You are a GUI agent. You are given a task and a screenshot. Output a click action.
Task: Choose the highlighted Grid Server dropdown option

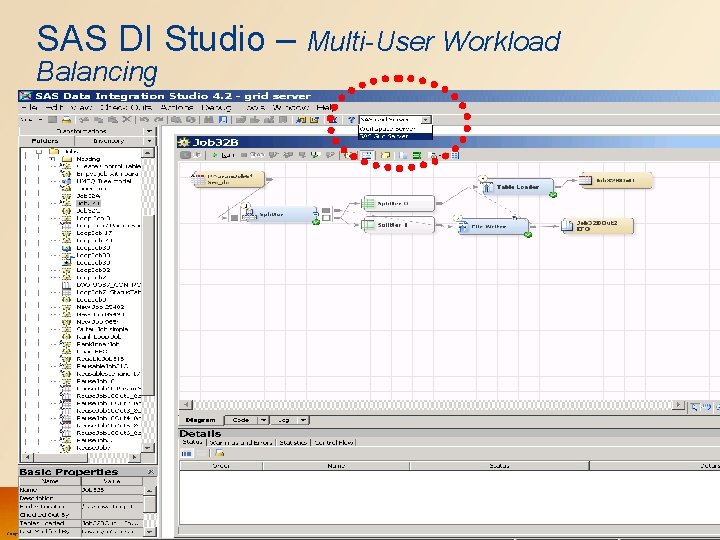395,136
